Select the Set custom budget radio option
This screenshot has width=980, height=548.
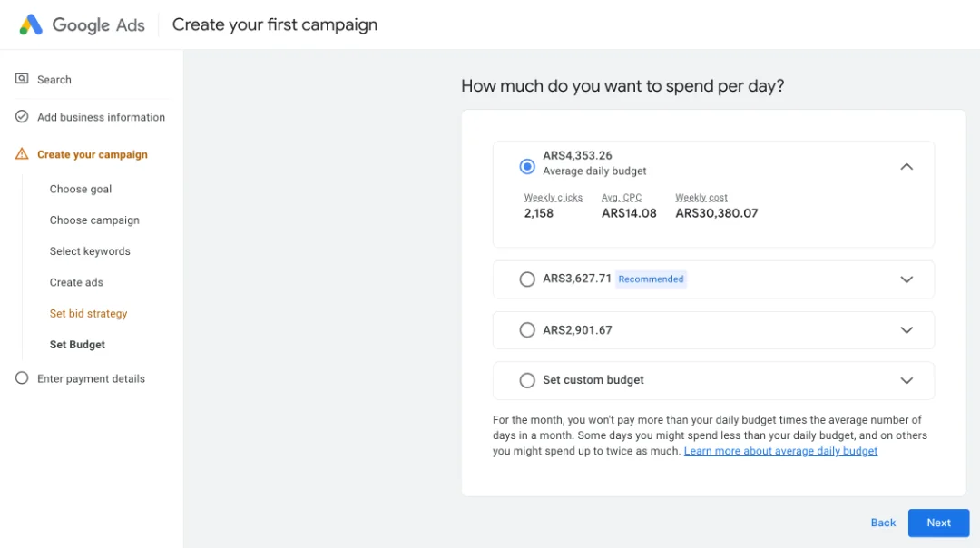click(527, 380)
